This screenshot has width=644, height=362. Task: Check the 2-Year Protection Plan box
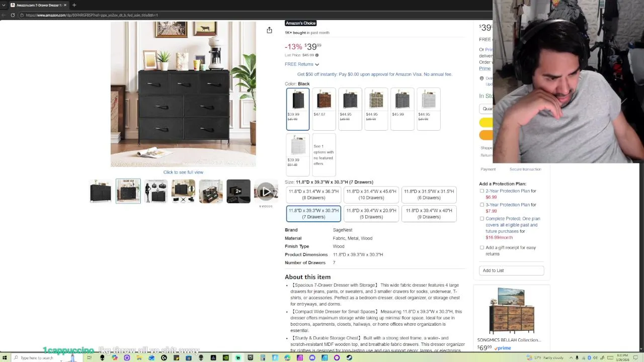click(x=482, y=191)
